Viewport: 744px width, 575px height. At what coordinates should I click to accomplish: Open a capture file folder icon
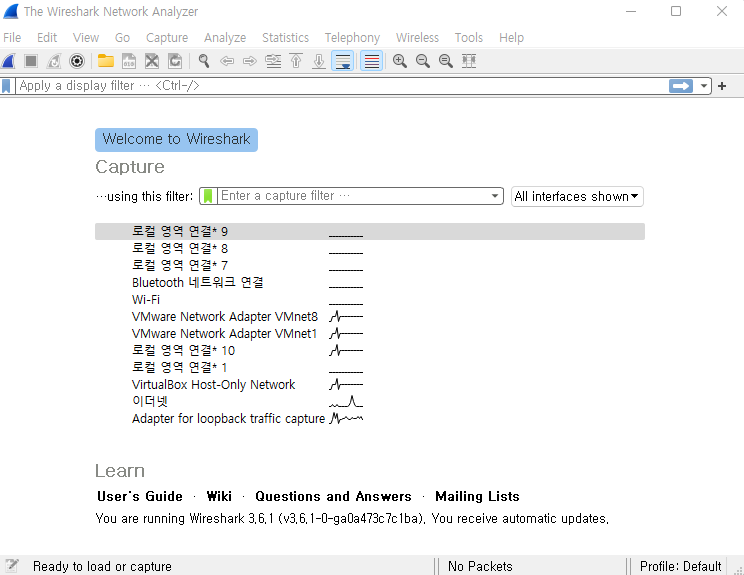106,61
